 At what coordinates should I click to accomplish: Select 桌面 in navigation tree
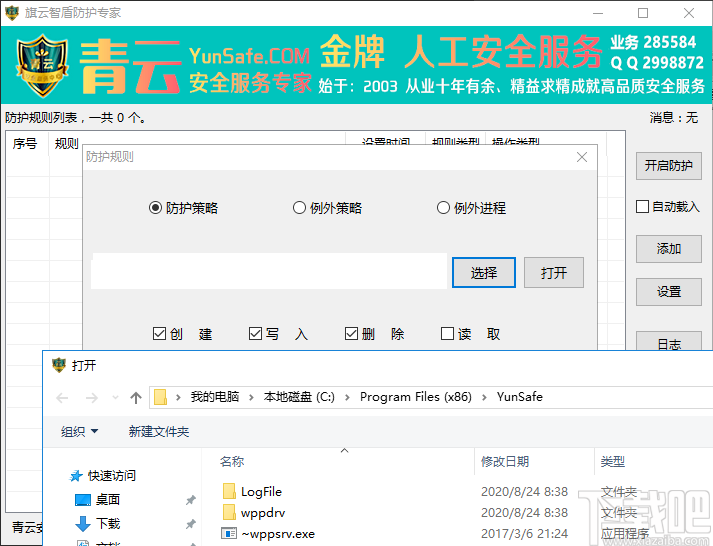point(108,500)
